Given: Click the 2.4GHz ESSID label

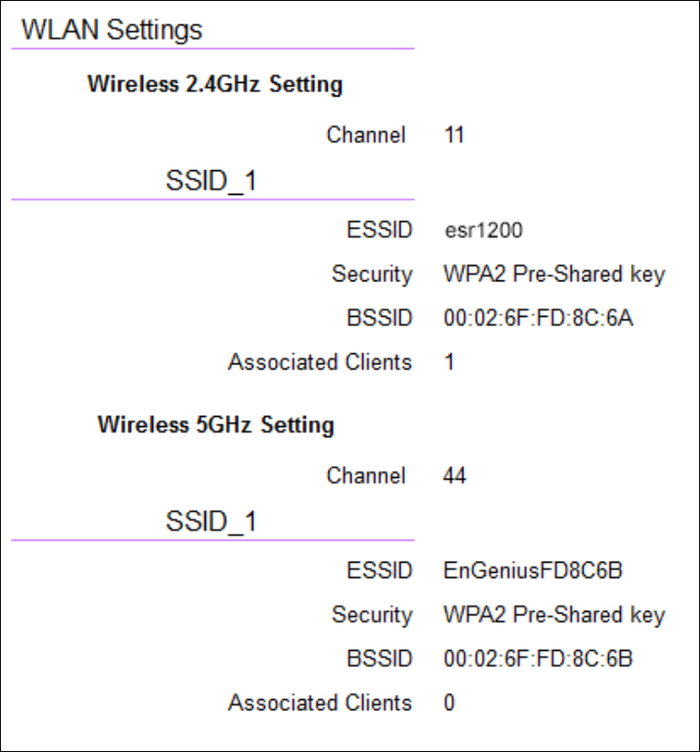Looking at the screenshot, I should coord(380,230).
